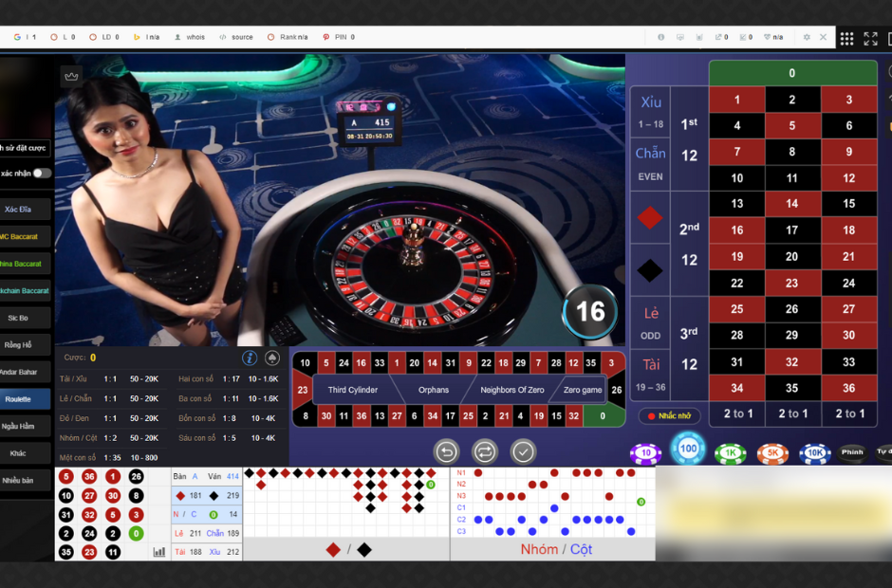Open the info icon beside Cược

pos(250,358)
